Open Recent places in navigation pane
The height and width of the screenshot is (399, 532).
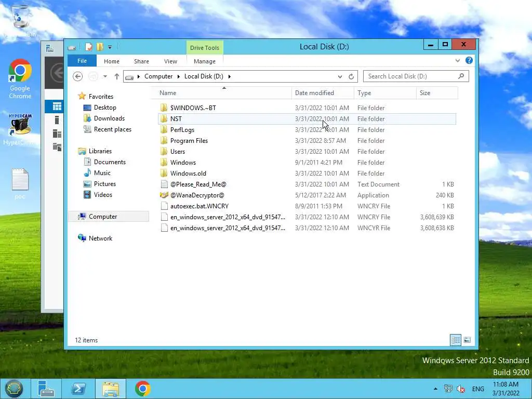112,129
